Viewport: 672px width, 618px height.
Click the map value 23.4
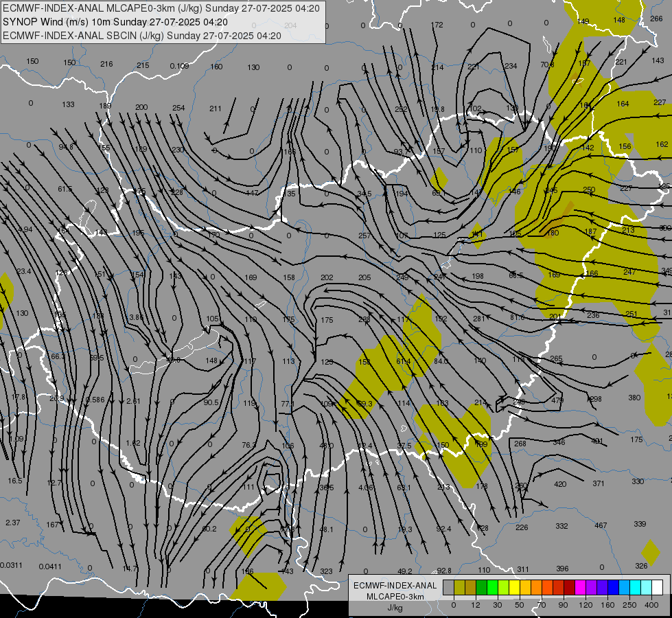coord(24,271)
